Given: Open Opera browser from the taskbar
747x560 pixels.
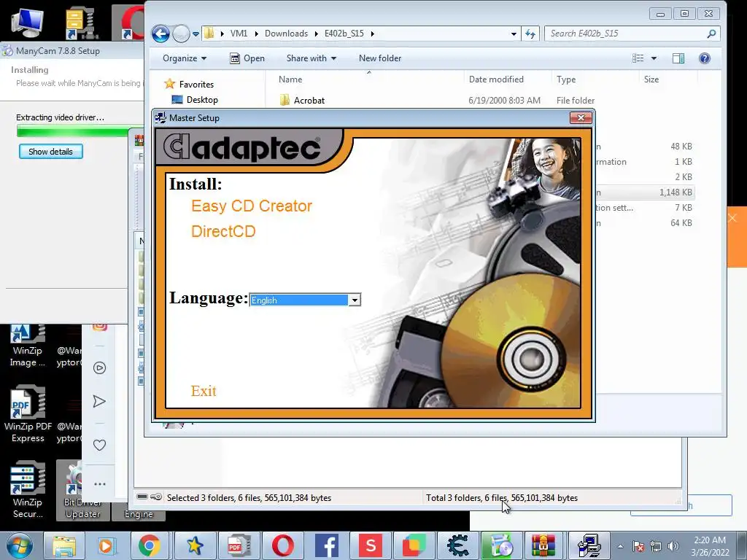Looking at the screenshot, I should coord(283,545).
